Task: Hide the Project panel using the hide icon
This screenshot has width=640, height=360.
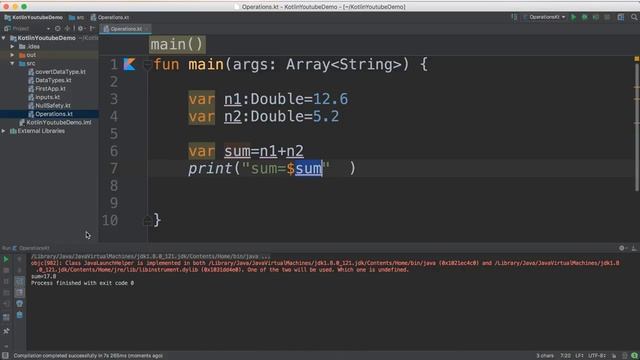Action: 92,29
